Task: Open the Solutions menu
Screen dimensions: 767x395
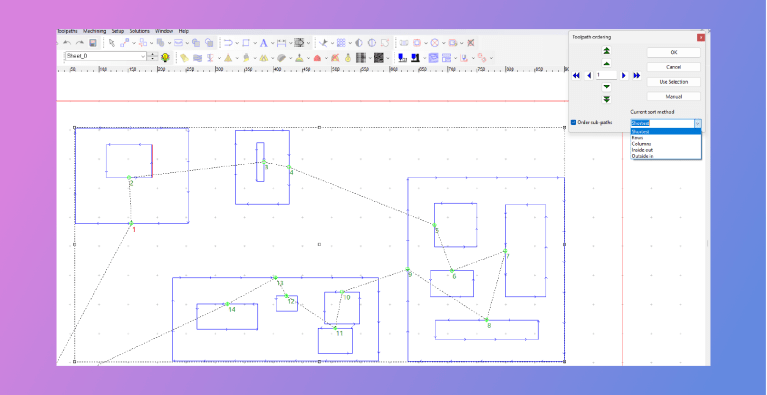Action: pyautogui.click(x=139, y=31)
